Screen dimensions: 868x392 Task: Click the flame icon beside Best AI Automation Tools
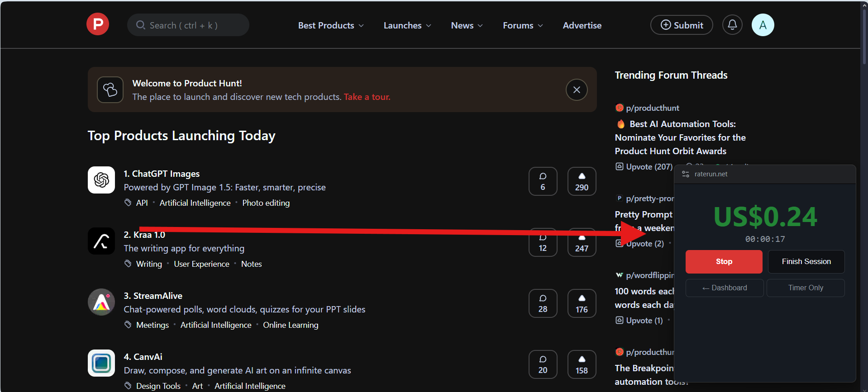621,124
